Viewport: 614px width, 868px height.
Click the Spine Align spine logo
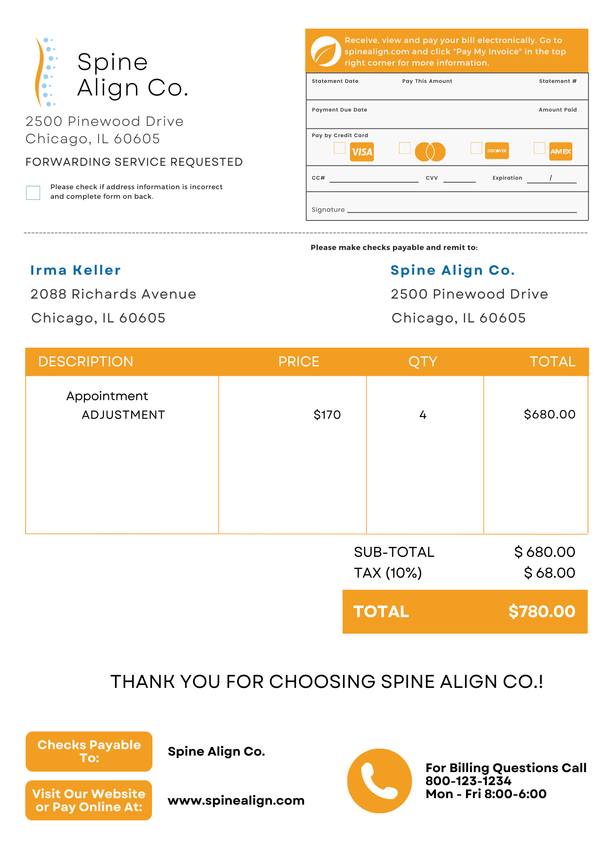point(45,72)
